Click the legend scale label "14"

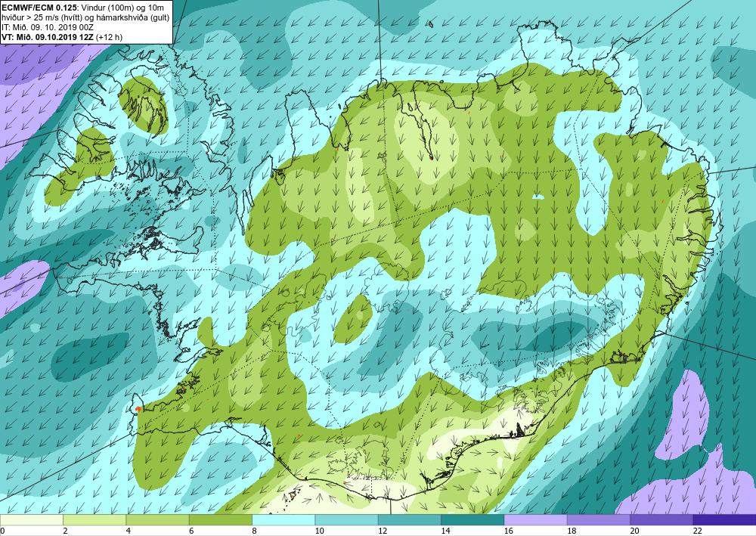tap(446, 531)
